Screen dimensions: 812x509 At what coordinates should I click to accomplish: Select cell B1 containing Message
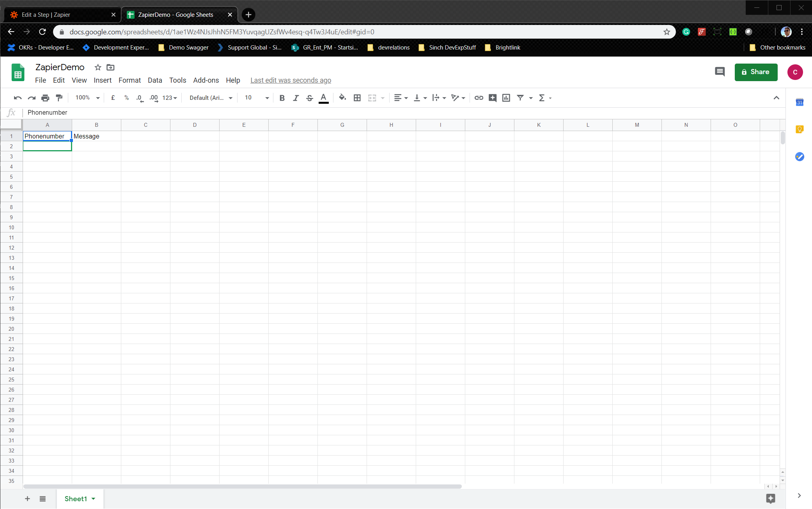pyautogui.click(x=96, y=136)
